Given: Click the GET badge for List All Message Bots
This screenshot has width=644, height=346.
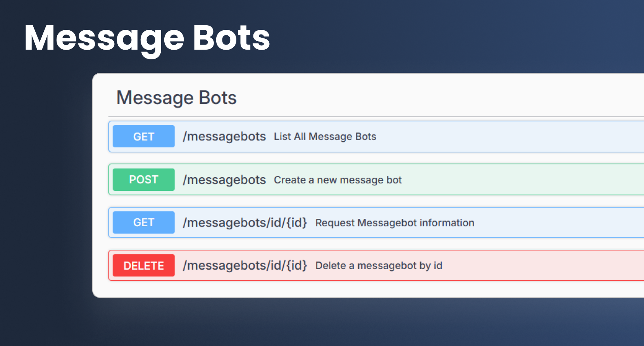Looking at the screenshot, I should pos(143,136).
